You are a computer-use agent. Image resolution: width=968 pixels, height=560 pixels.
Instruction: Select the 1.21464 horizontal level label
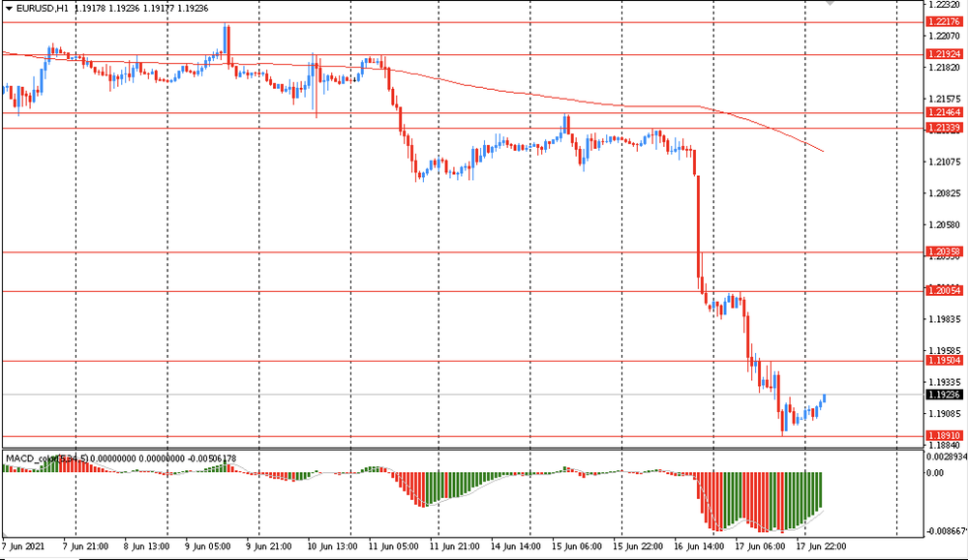point(943,113)
